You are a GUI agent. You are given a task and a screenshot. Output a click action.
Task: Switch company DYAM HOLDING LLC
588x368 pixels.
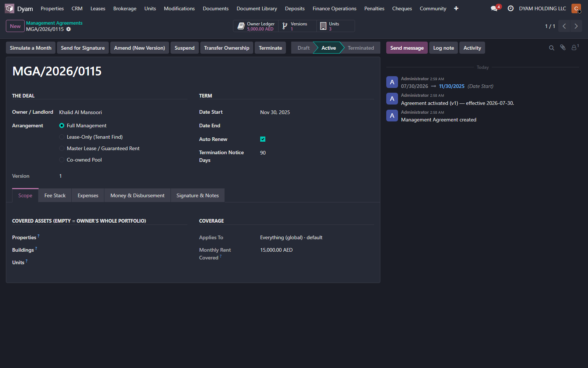(x=542, y=8)
